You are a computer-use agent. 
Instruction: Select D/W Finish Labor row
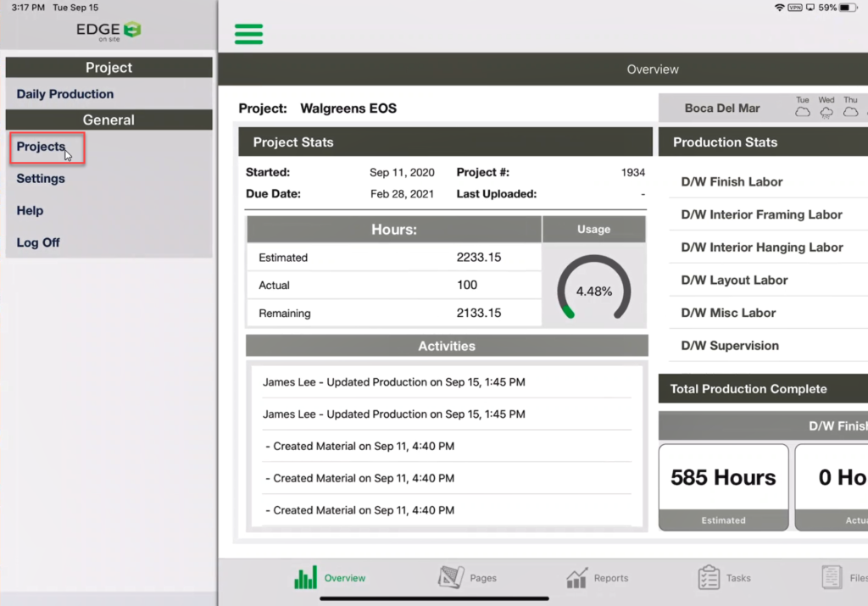coord(732,181)
